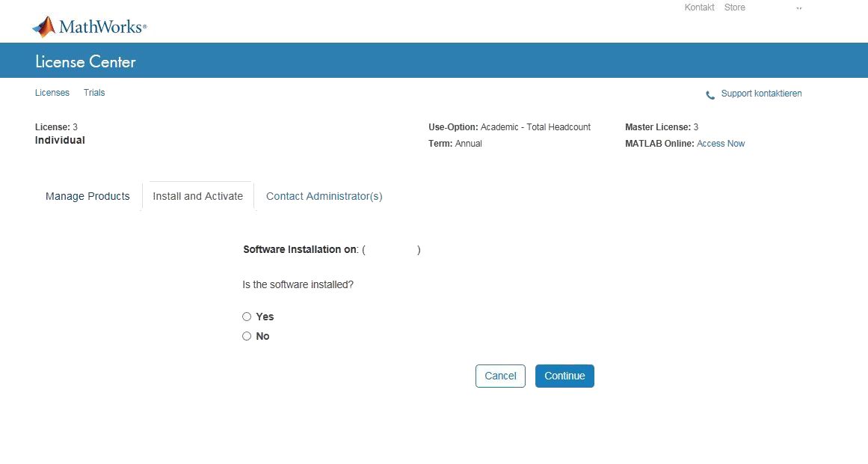This screenshot has width=868, height=464.
Task: Click the MathWorks membrane logo icon
Action: 44,27
